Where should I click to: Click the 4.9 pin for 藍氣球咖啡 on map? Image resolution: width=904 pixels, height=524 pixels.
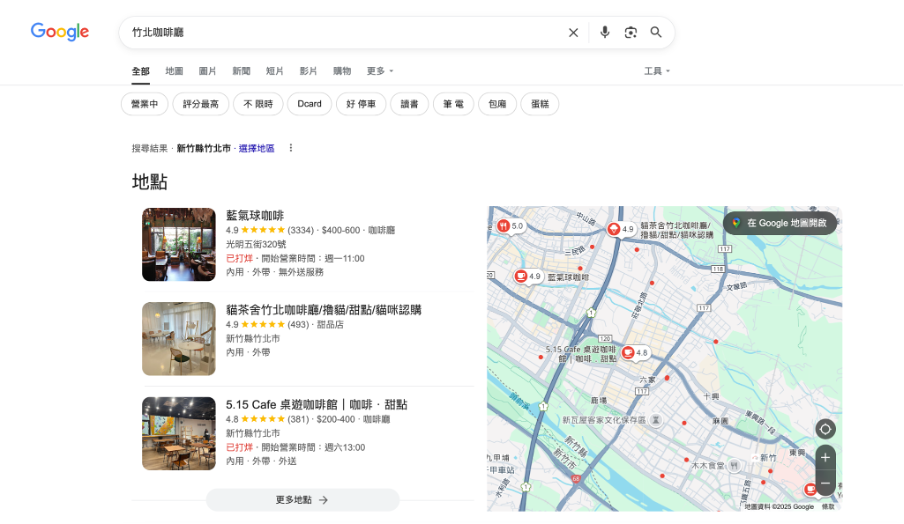pos(528,277)
